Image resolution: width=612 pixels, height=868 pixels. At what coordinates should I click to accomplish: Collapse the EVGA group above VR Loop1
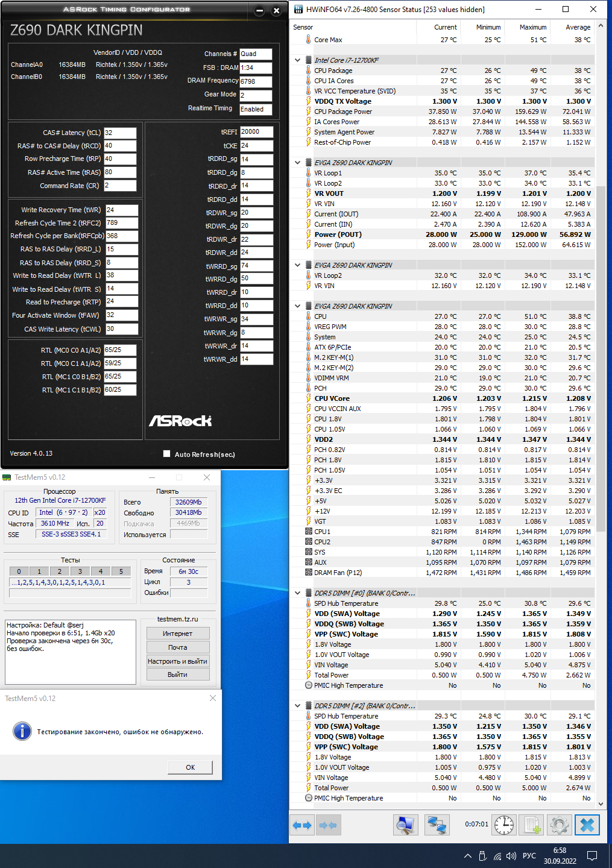297,163
